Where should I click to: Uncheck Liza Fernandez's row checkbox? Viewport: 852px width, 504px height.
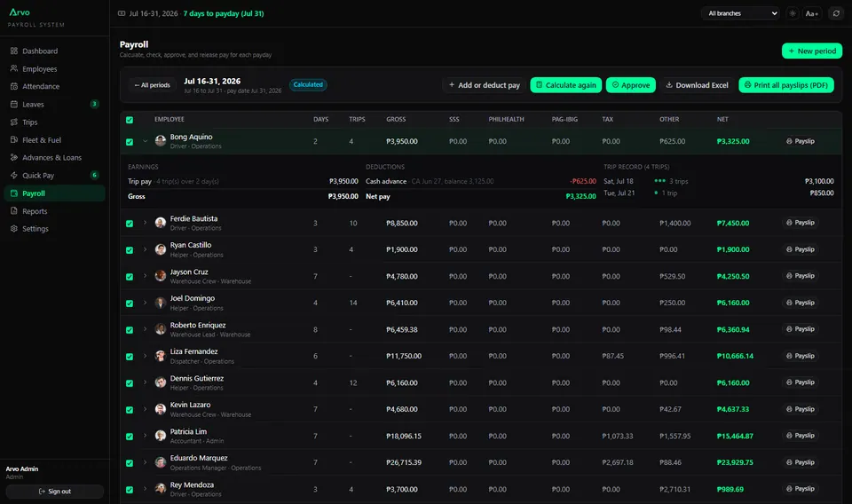coord(130,357)
